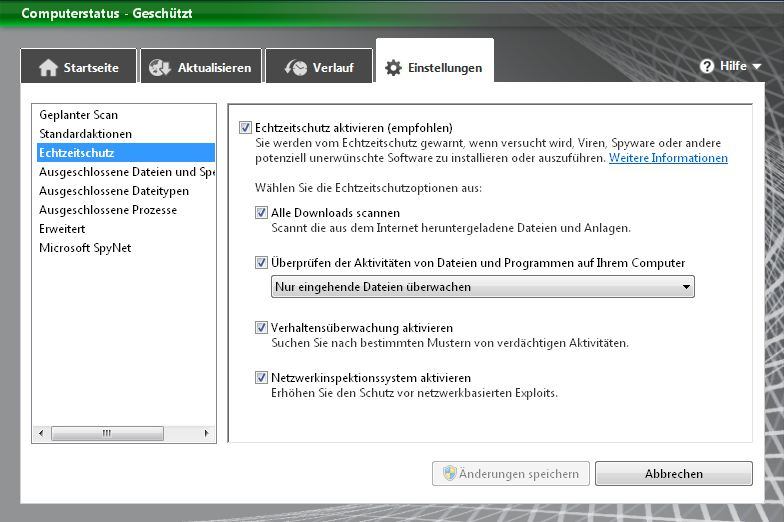
Task: Click the horizontal scrollbar thumb in settings list
Action: (107, 433)
